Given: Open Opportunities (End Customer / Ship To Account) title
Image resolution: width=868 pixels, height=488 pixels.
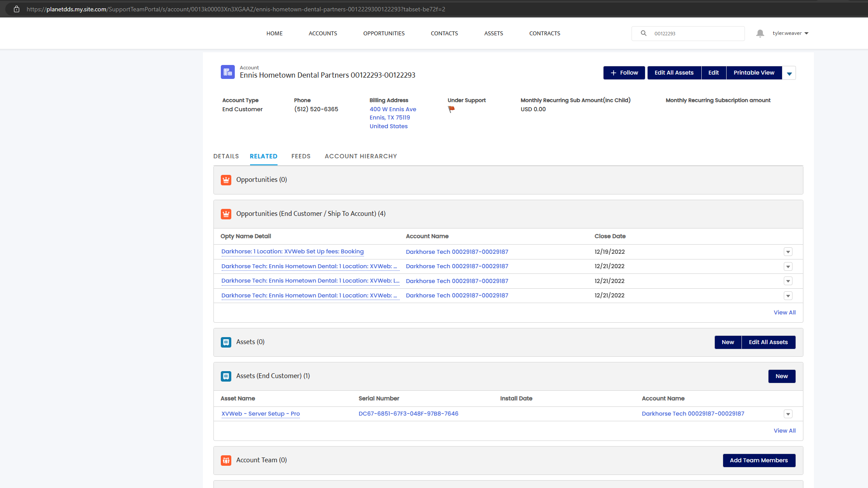Looking at the screenshot, I should click(x=311, y=214).
